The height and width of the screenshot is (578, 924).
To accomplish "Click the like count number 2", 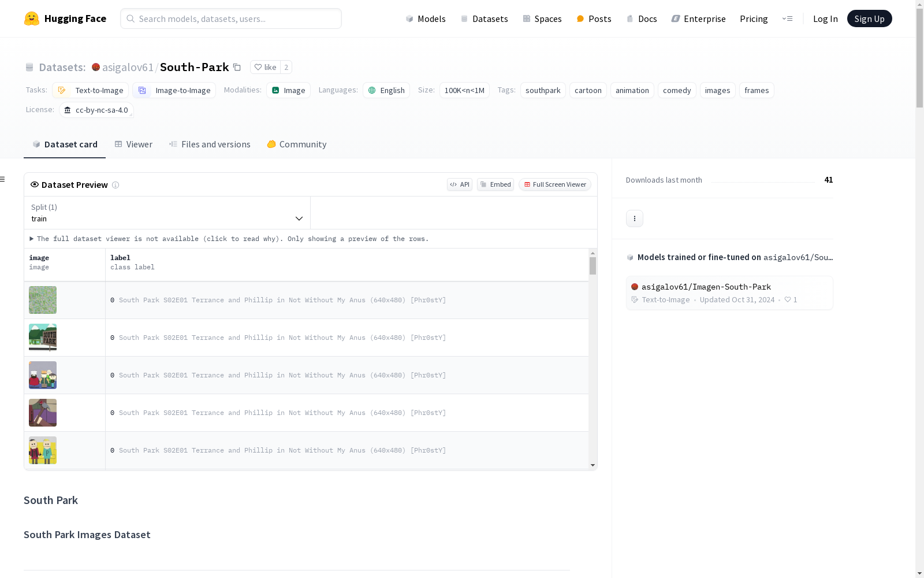I will click(x=286, y=67).
